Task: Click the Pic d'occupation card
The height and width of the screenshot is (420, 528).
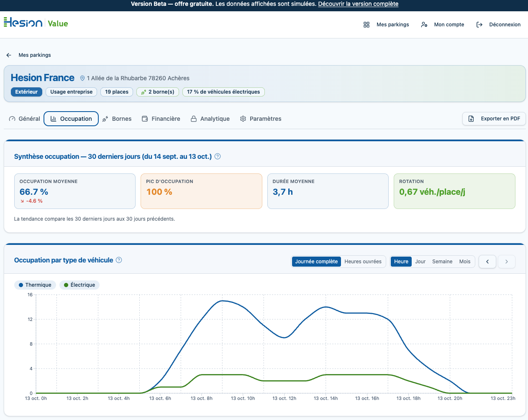Action: click(x=201, y=191)
